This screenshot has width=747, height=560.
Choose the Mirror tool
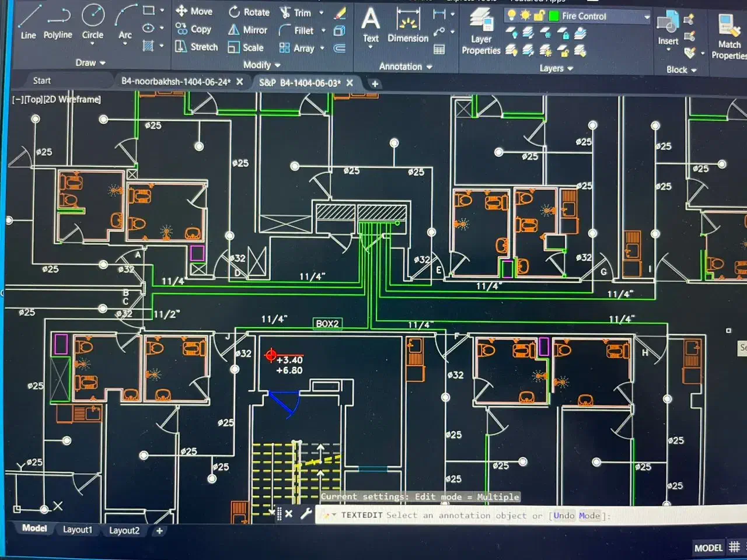point(247,30)
